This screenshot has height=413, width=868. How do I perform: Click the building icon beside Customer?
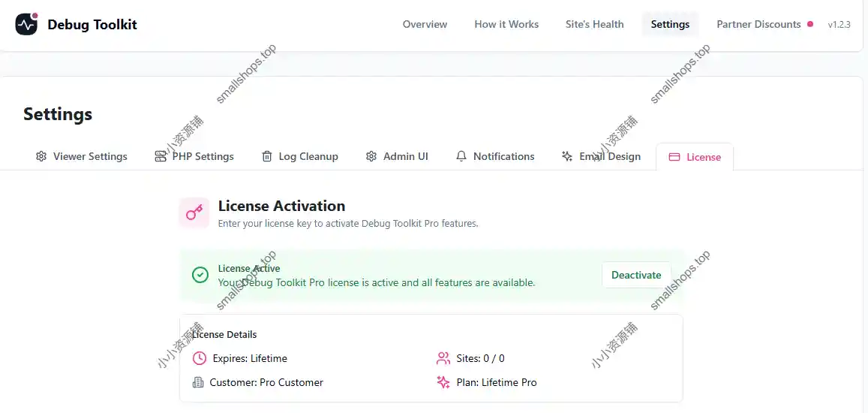(197, 382)
